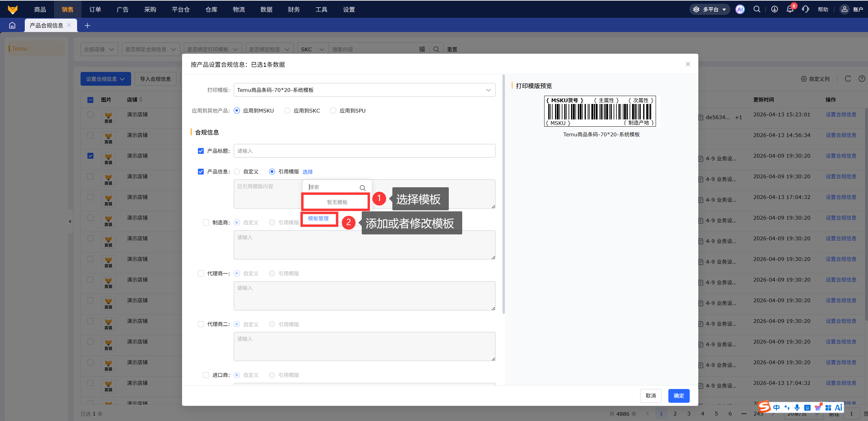
Task: Choose 自定义 radio for 产品信息
Action: coord(237,171)
